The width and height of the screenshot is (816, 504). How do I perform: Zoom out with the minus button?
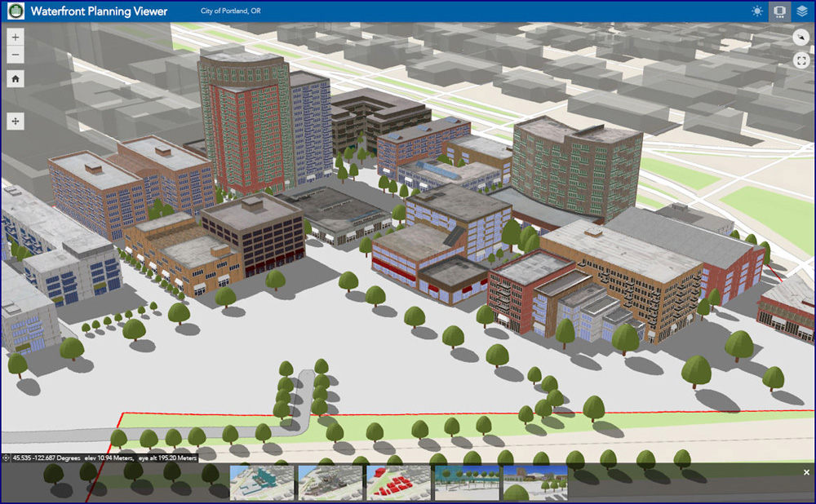pyautogui.click(x=15, y=55)
